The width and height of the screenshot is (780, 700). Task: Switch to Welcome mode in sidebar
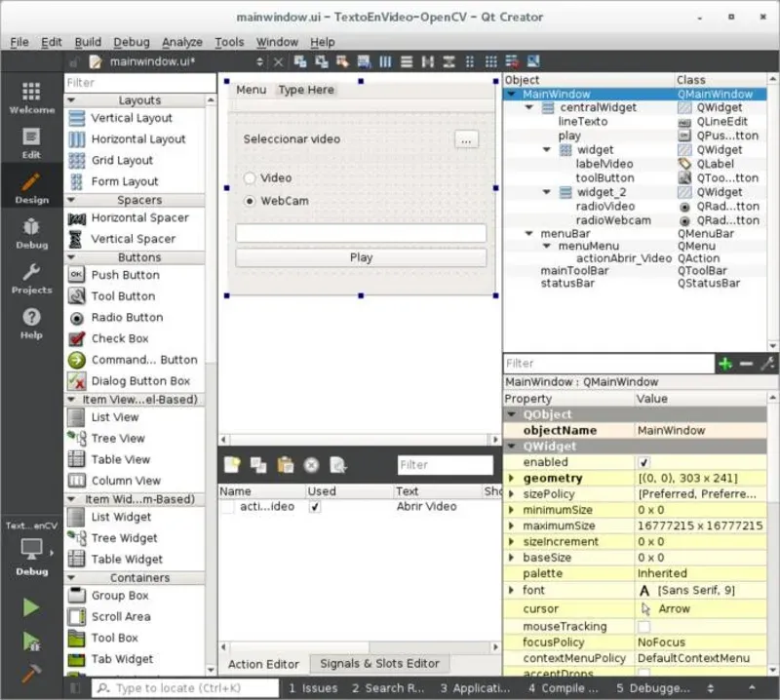pos(31,97)
